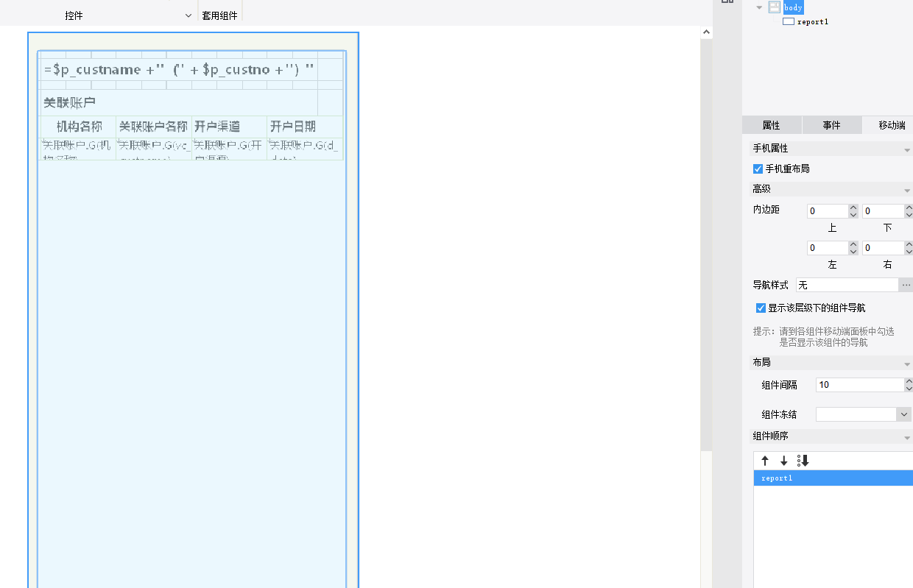Image resolution: width=913 pixels, height=588 pixels.
Task: Collapse the 组件顺序 section
Action: [x=907, y=437]
